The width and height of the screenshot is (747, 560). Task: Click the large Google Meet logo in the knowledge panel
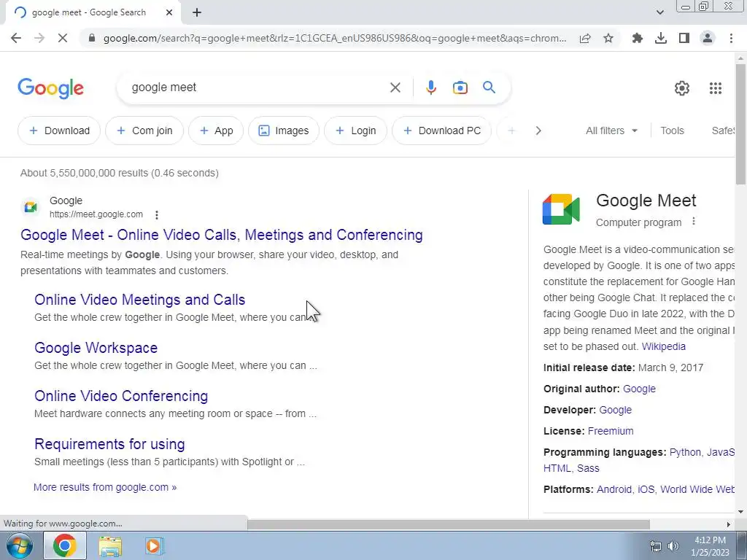tap(561, 209)
